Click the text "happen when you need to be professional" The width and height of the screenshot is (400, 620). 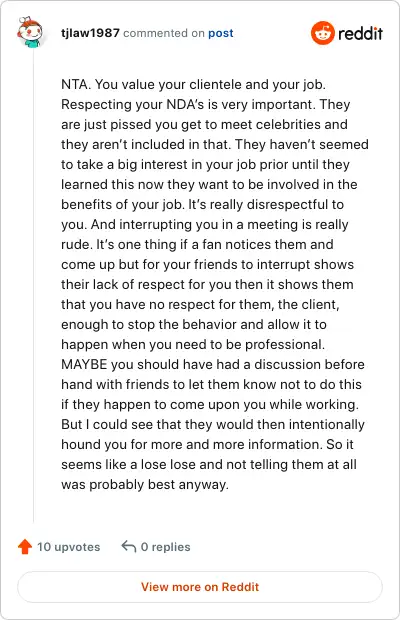pyautogui.click(x=192, y=345)
